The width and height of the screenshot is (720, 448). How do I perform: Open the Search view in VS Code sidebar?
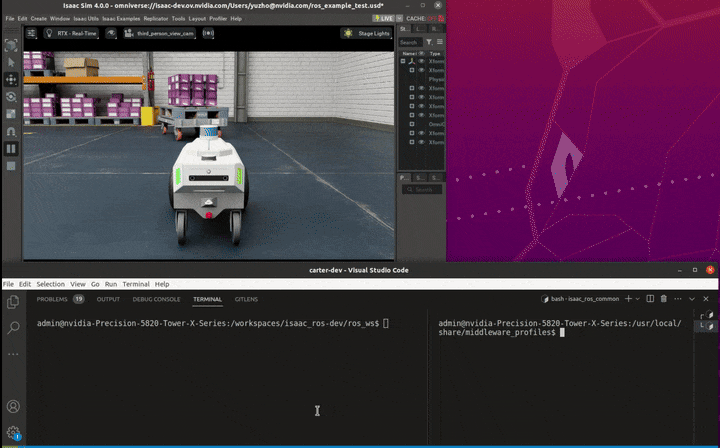click(x=13, y=327)
